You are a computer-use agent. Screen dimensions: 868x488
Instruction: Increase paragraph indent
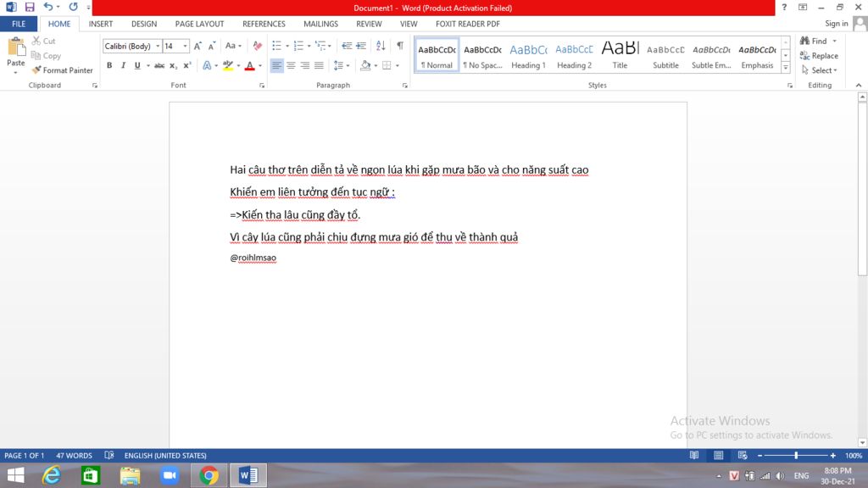point(361,46)
